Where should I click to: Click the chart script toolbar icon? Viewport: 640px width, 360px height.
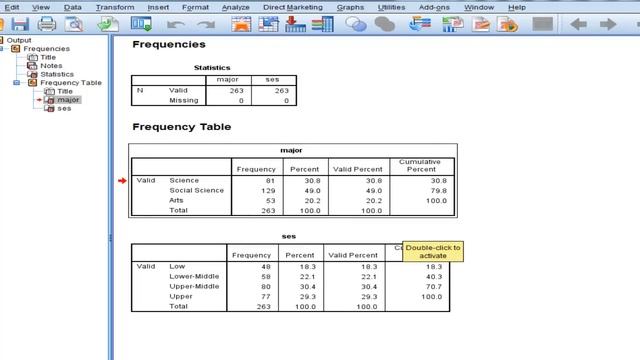point(453,24)
